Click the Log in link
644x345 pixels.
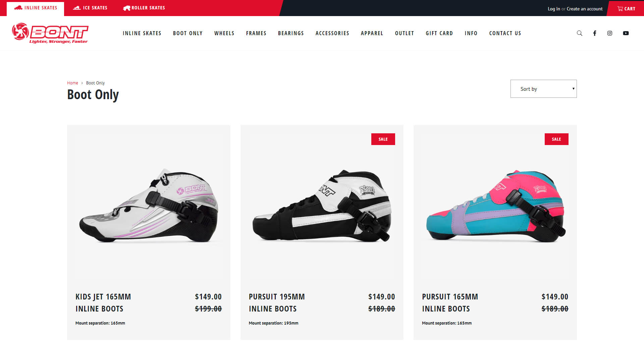554,9
